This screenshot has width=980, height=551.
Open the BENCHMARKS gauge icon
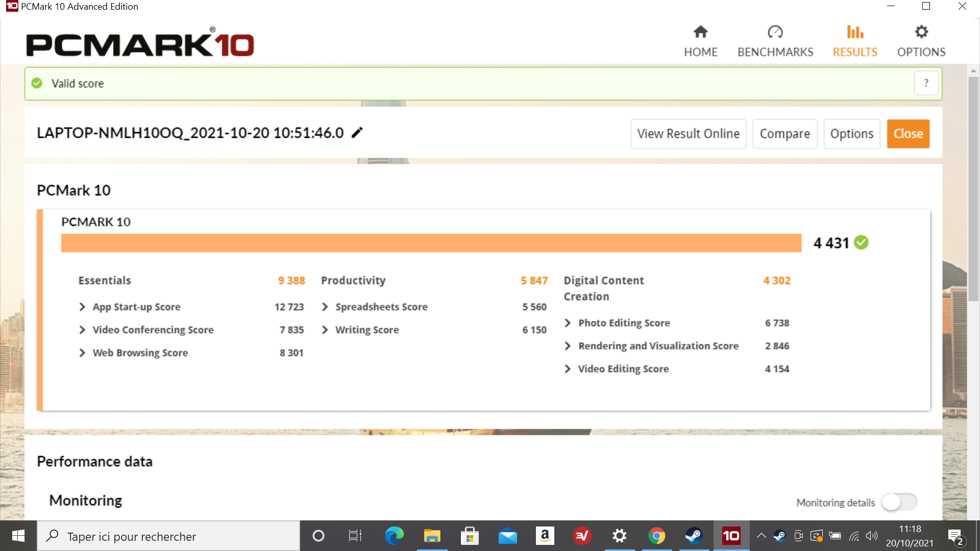point(775,32)
